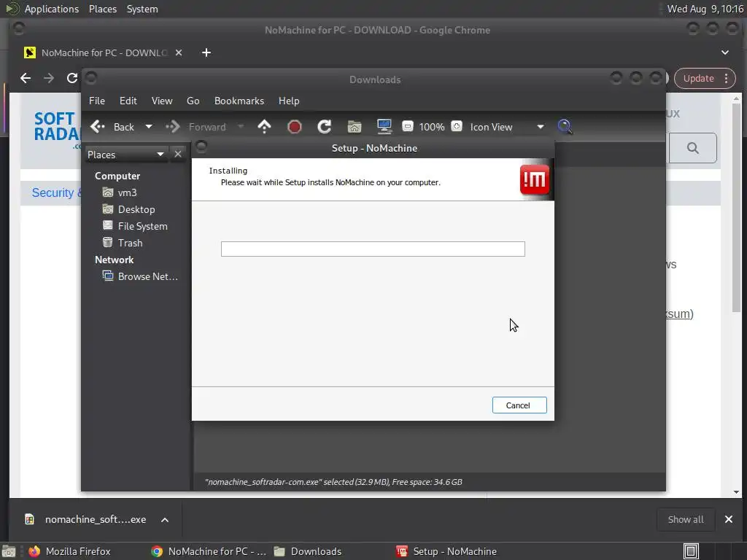
Task: Open the file manager search magnifier
Action: pyautogui.click(x=565, y=127)
